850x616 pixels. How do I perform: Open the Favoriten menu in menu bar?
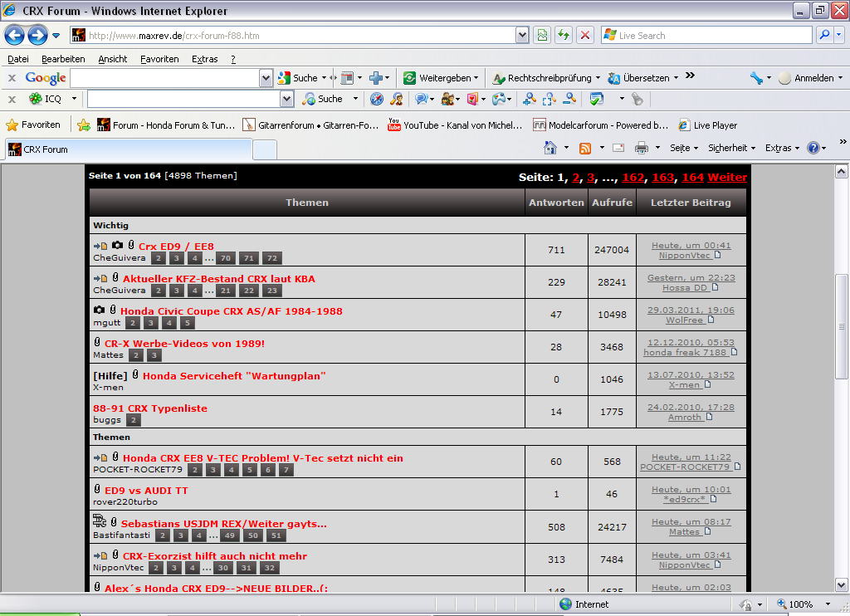point(159,59)
